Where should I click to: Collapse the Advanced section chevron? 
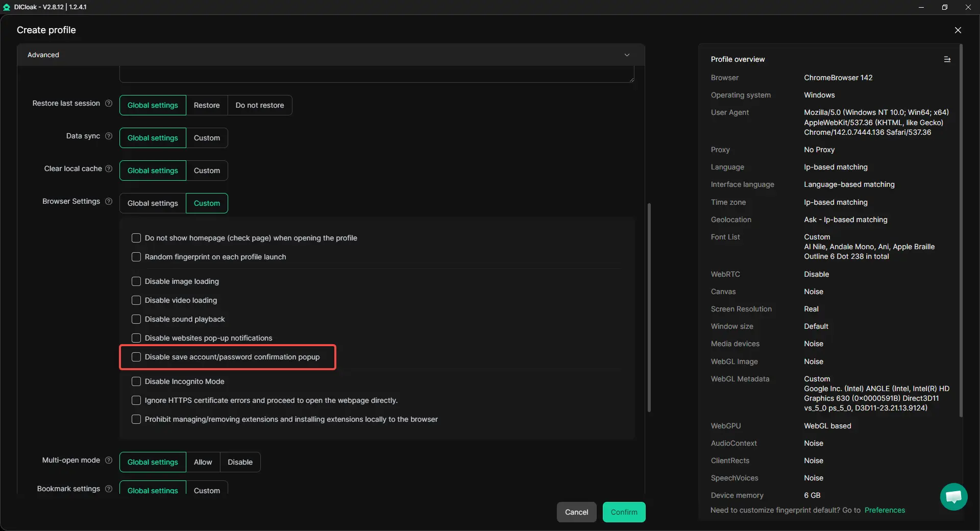627,55
